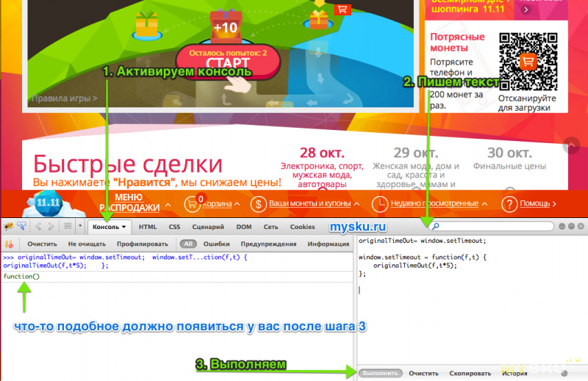Click the Скопировать button
The width and height of the screenshot is (588, 381).
pyautogui.click(x=470, y=373)
